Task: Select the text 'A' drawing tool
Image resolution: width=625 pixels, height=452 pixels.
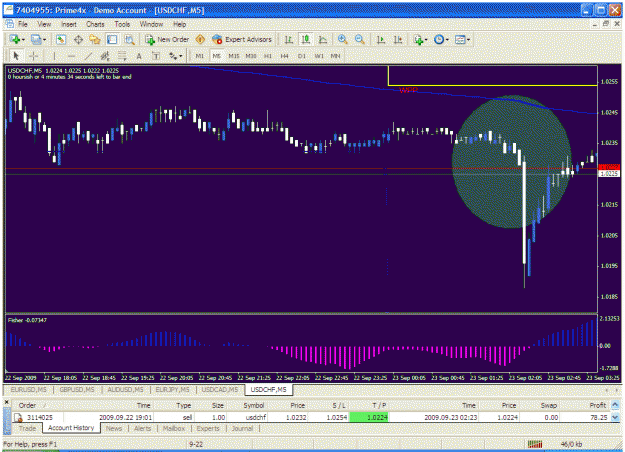Action: pos(139,56)
